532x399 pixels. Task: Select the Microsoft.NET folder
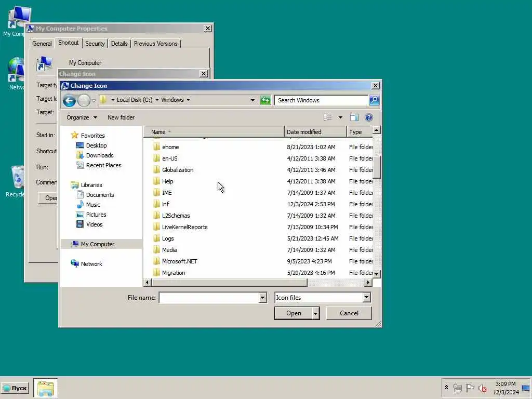(179, 261)
